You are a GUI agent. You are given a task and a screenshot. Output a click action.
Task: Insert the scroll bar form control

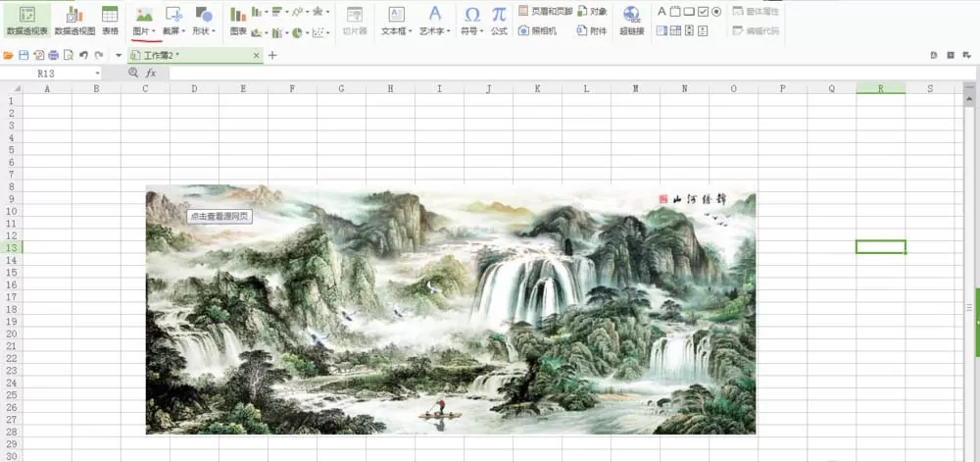tap(689, 30)
